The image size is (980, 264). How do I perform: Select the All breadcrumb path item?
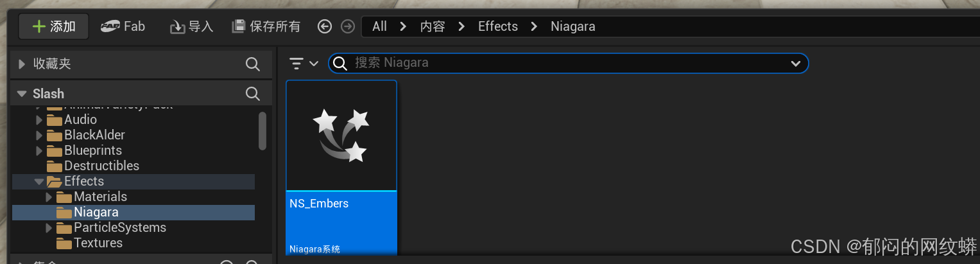click(379, 26)
